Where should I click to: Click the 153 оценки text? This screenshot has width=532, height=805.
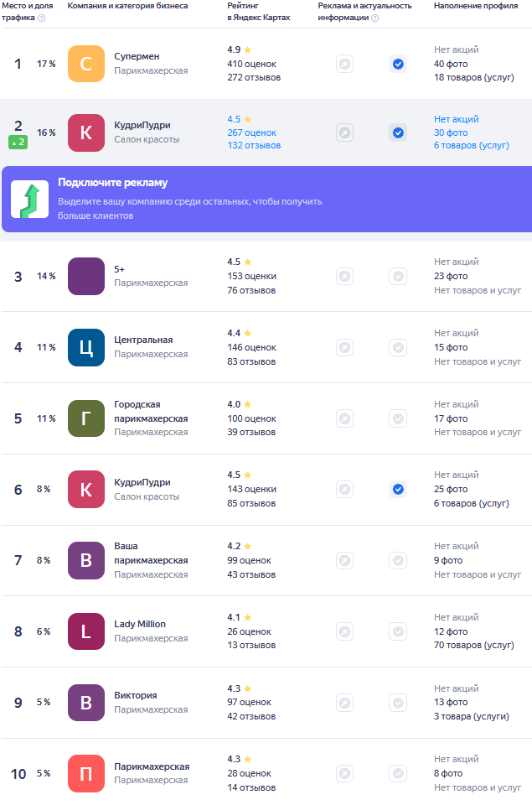coord(252,276)
